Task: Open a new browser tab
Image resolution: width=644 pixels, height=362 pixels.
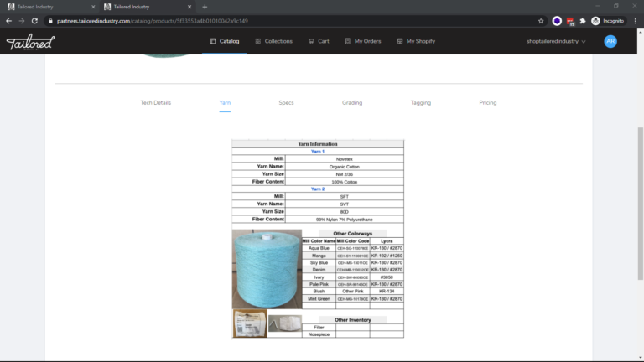Action: 205,7
